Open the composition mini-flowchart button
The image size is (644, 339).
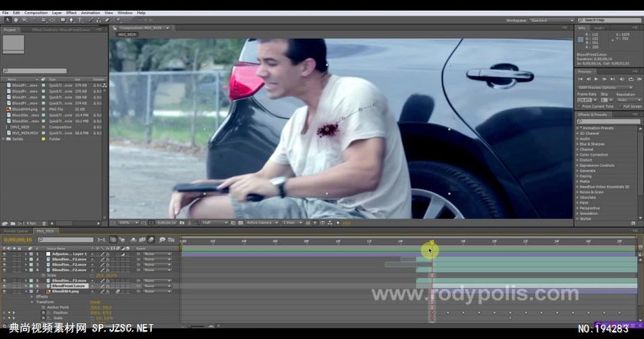[x=102, y=239]
